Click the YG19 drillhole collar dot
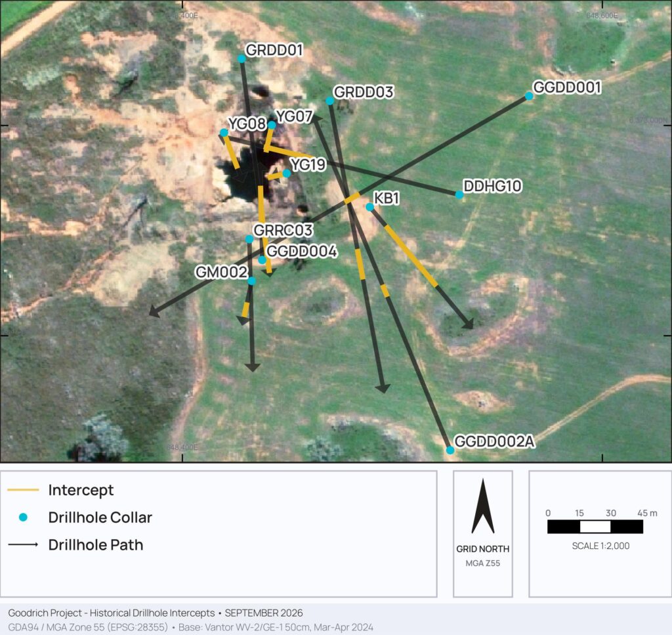672x635 pixels. click(x=287, y=173)
